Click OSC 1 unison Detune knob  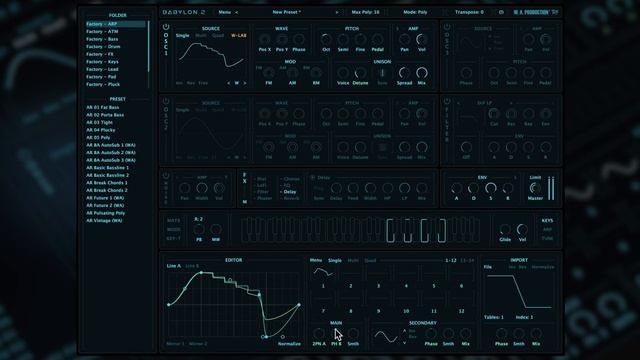pos(360,73)
